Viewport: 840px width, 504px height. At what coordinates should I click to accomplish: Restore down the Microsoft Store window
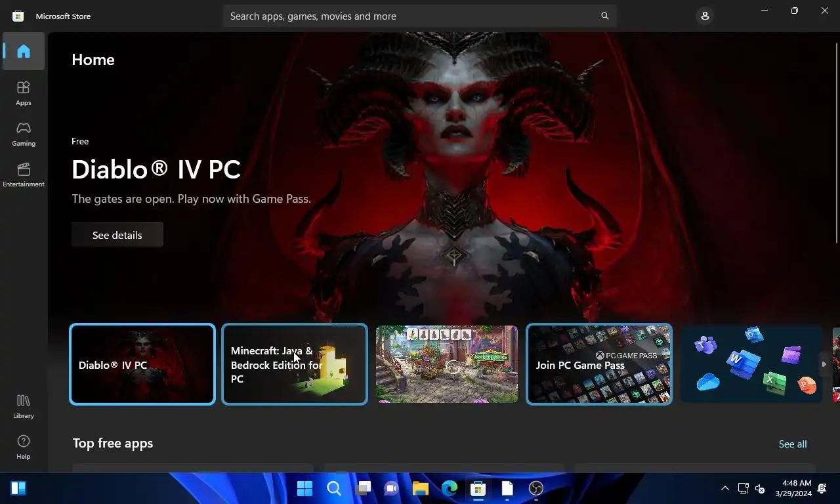(795, 10)
